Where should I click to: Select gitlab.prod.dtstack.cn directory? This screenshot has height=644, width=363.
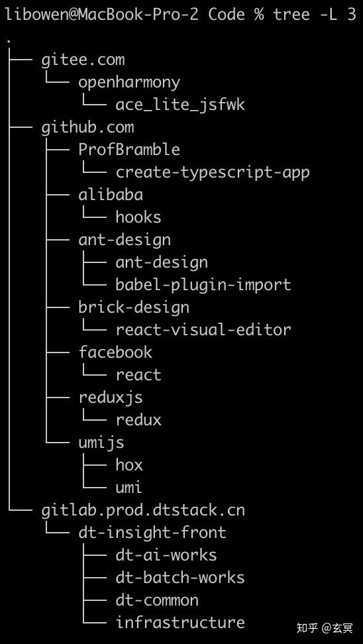(143, 511)
